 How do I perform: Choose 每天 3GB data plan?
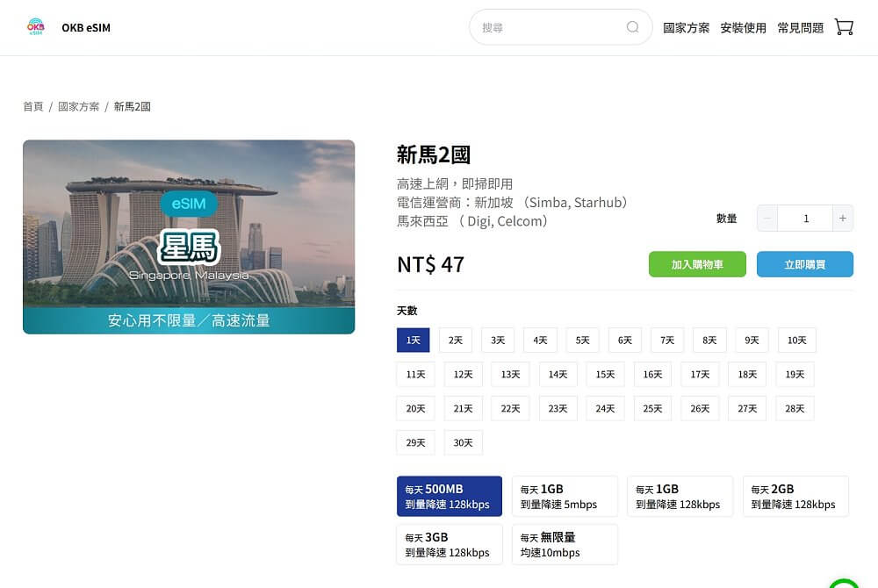coord(450,544)
